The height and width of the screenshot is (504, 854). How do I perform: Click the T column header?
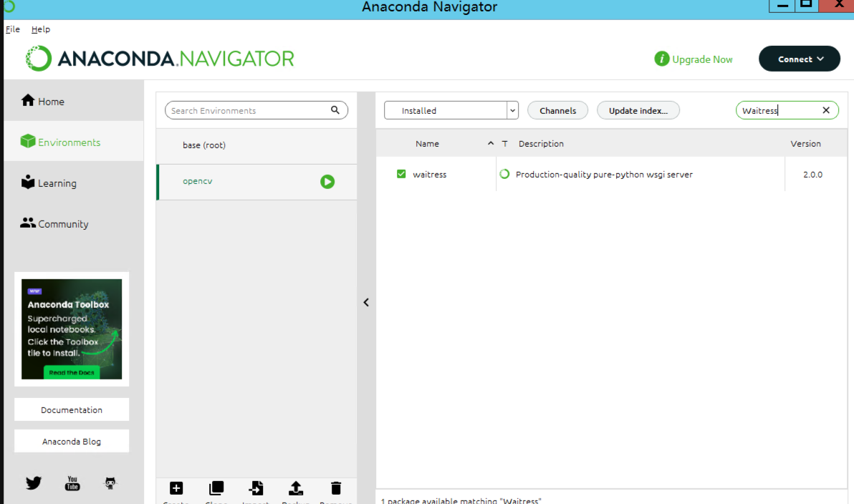coord(505,144)
